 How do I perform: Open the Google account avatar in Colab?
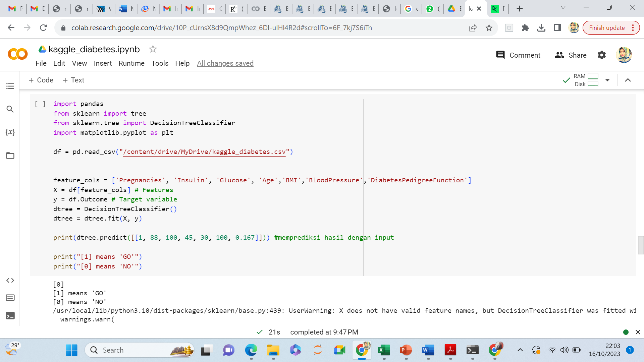click(624, 55)
